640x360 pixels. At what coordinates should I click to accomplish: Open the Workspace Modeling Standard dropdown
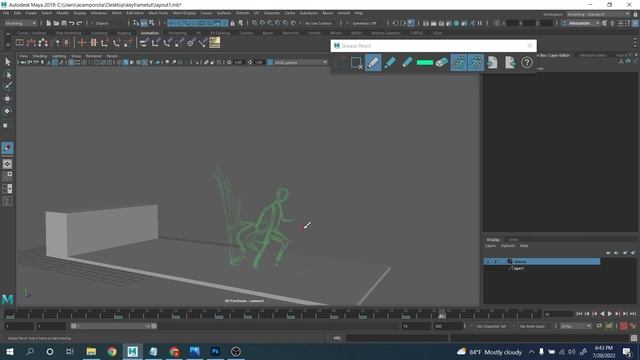tap(598, 14)
